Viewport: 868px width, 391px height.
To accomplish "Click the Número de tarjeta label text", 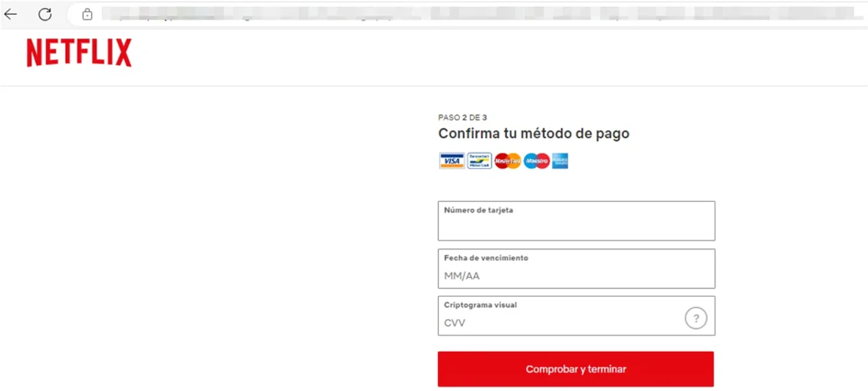I will (478, 210).
